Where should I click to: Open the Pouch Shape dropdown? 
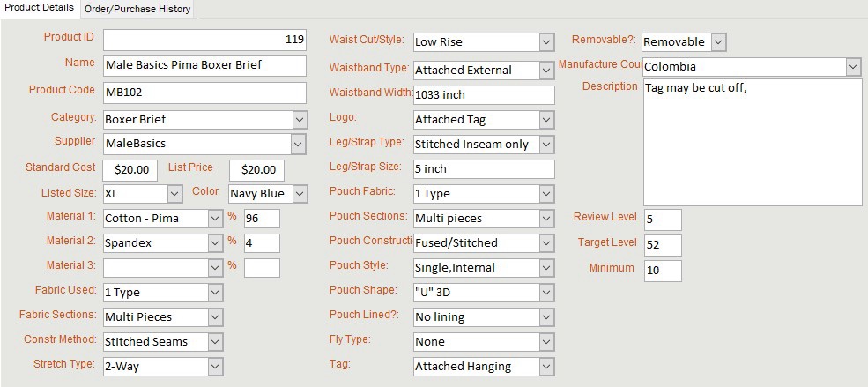tap(546, 292)
